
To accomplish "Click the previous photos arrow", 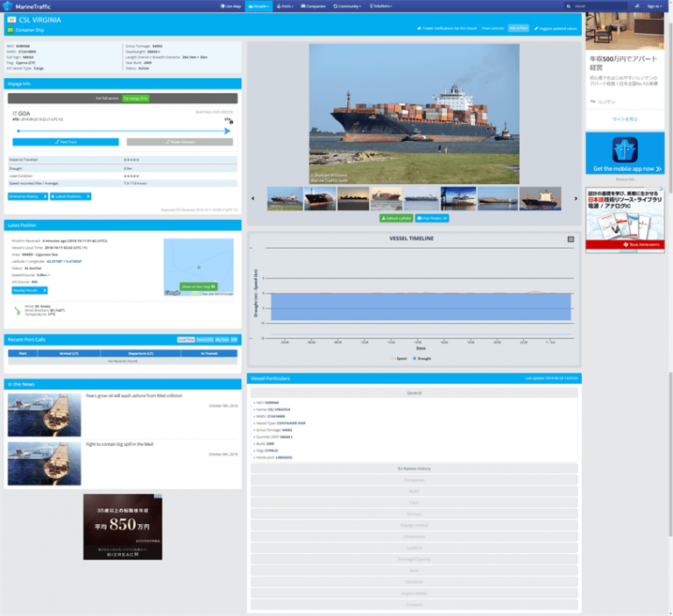I will tap(252, 198).
